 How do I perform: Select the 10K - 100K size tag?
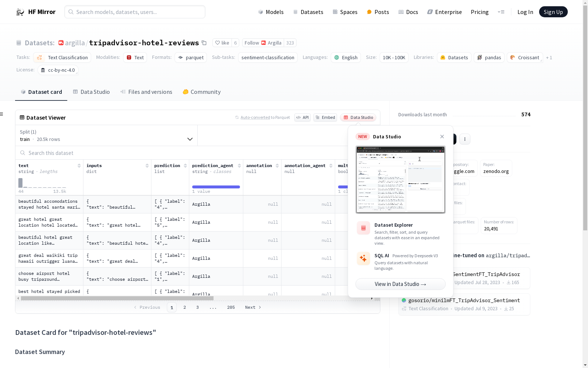pos(394,58)
